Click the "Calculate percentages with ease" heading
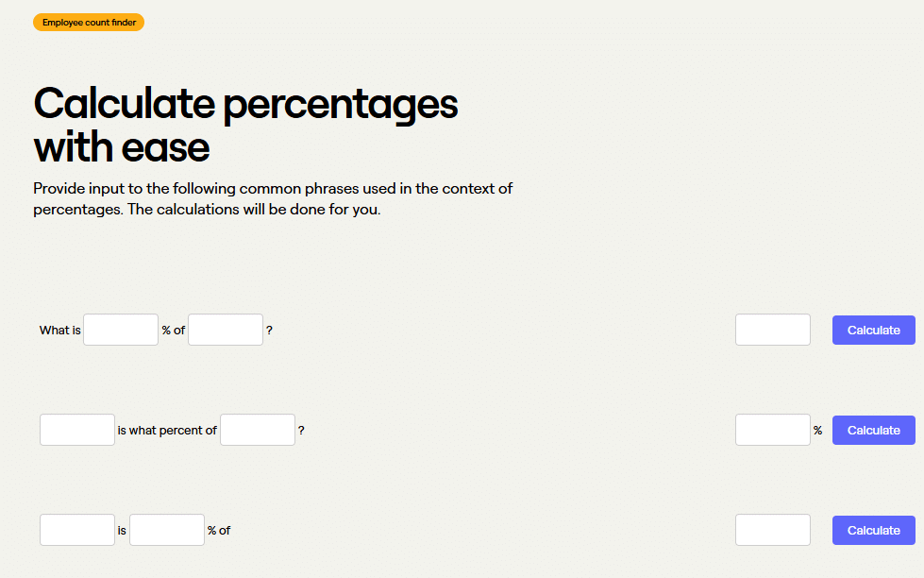This screenshot has height=578, width=924. tap(245, 126)
